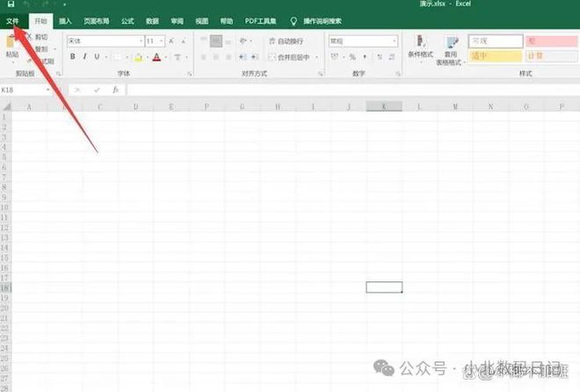This screenshot has height=392, width=580.
Task: Click the Save icon in quick access toolbar
Action: 11,4
